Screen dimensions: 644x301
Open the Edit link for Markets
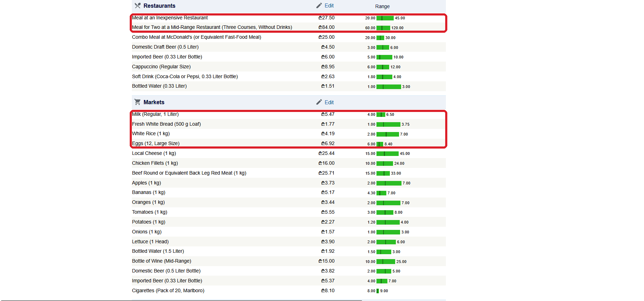pyautogui.click(x=329, y=102)
